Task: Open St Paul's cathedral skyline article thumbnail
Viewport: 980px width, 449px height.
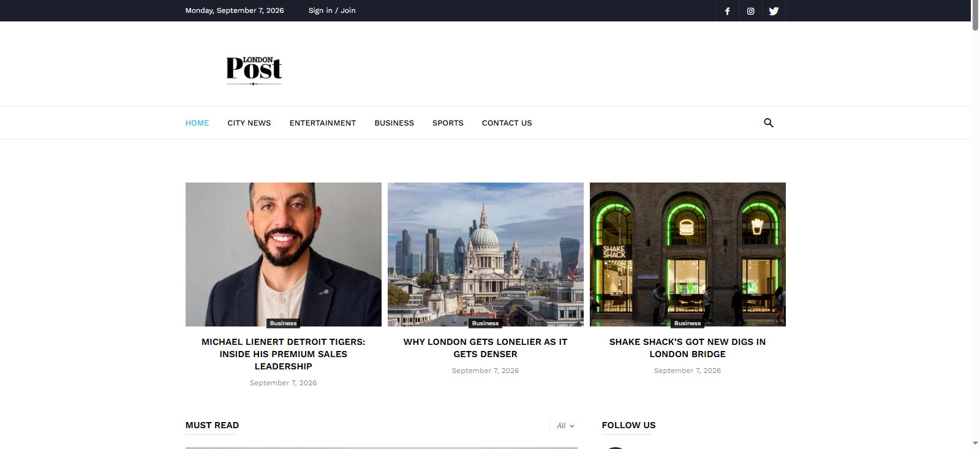Action: tap(486, 254)
